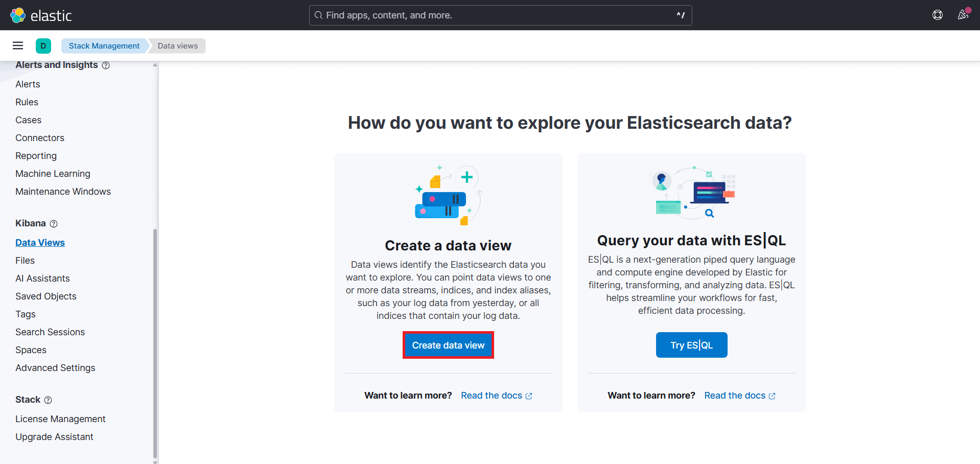Open the Upgrade Assistant page
Screen dimensions: 980x464
[54, 436]
